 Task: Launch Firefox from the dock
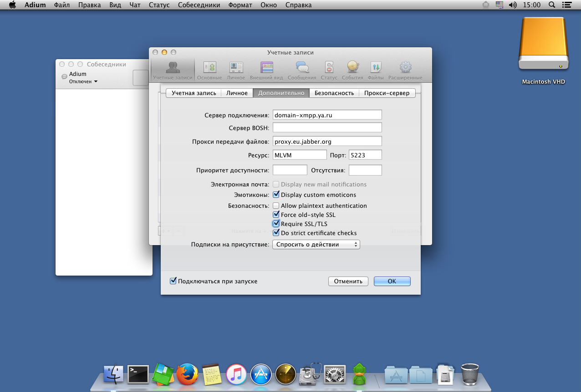click(x=187, y=374)
